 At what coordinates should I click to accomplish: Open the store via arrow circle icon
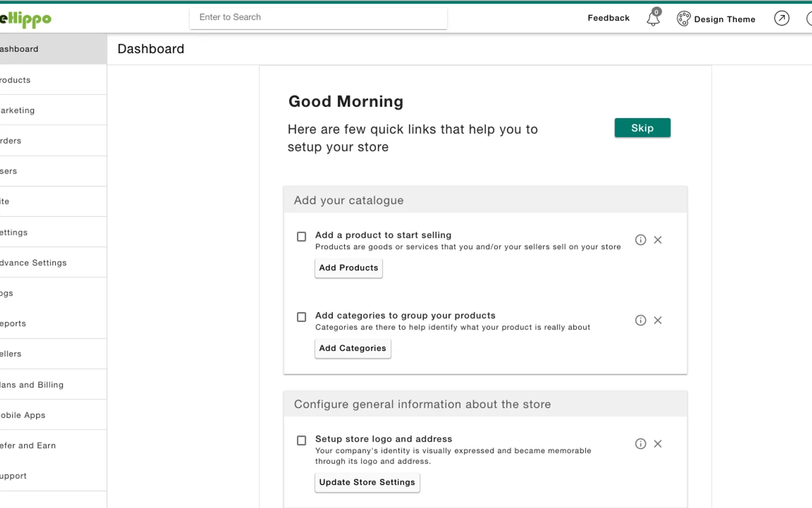click(782, 19)
